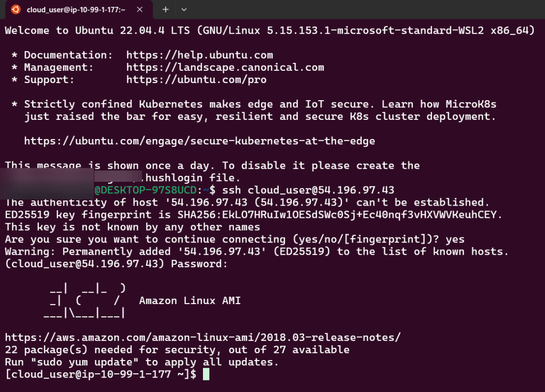Open the landscape.canonical.com management link
545x392 pixels.
[x=225, y=67]
